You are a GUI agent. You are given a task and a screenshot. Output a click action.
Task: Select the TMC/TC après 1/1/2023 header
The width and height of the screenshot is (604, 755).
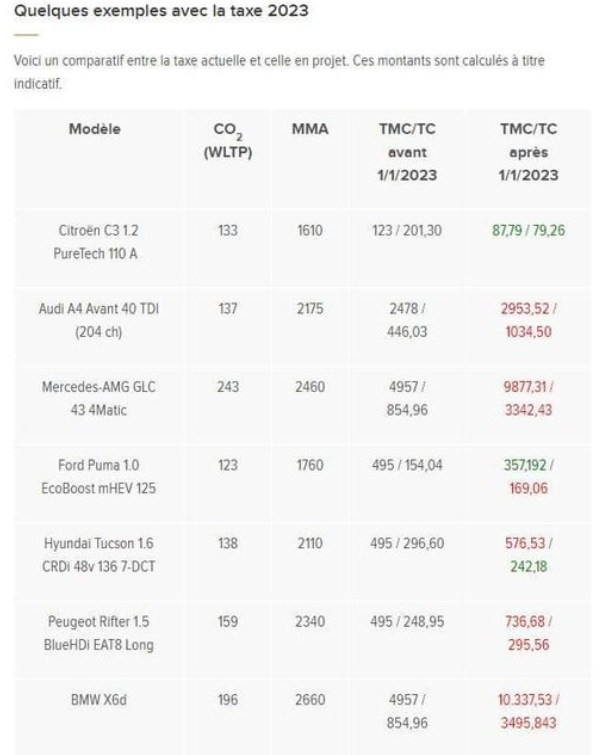(528, 152)
